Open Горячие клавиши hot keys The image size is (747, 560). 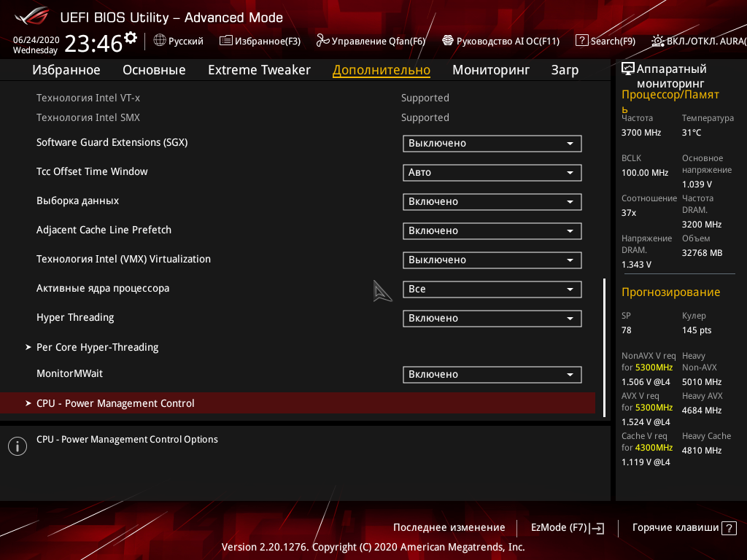[675, 528]
